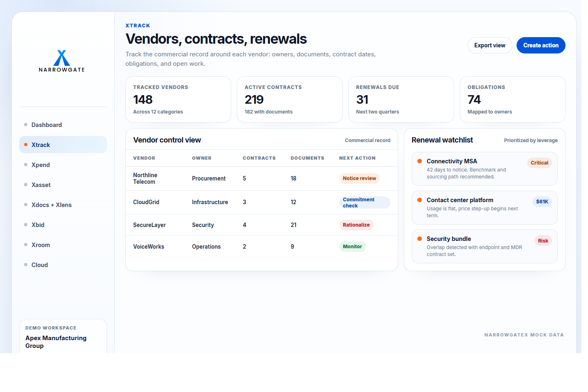The width and height of the screenshot is (588, 392).
Task: Click the orange dot beside Security bundle
Action: click(419, 238)
